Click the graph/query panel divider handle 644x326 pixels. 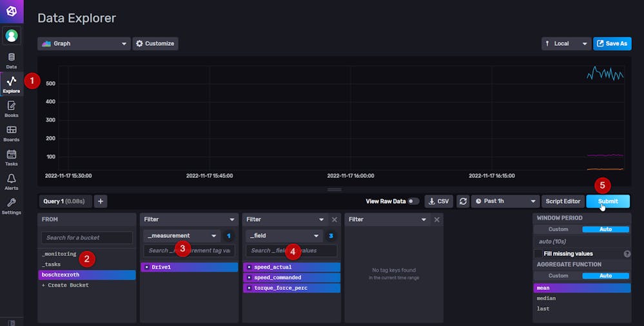(335, 189)
